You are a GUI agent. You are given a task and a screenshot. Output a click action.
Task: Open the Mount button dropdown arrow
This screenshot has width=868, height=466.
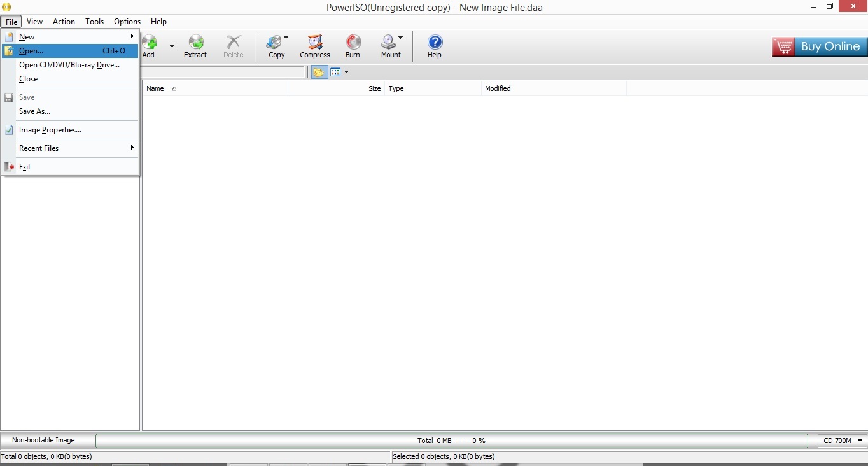400,38
